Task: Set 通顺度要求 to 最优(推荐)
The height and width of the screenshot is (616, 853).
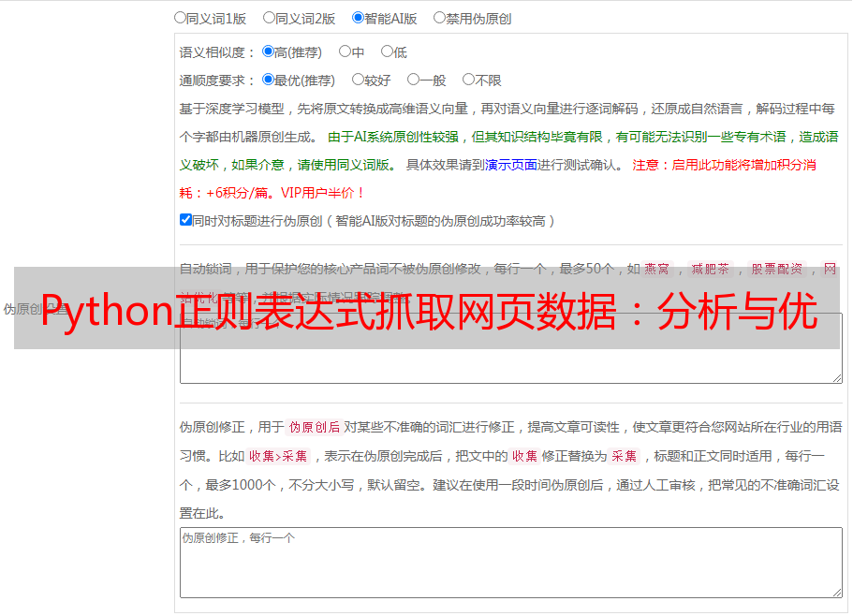Action: 268,80
